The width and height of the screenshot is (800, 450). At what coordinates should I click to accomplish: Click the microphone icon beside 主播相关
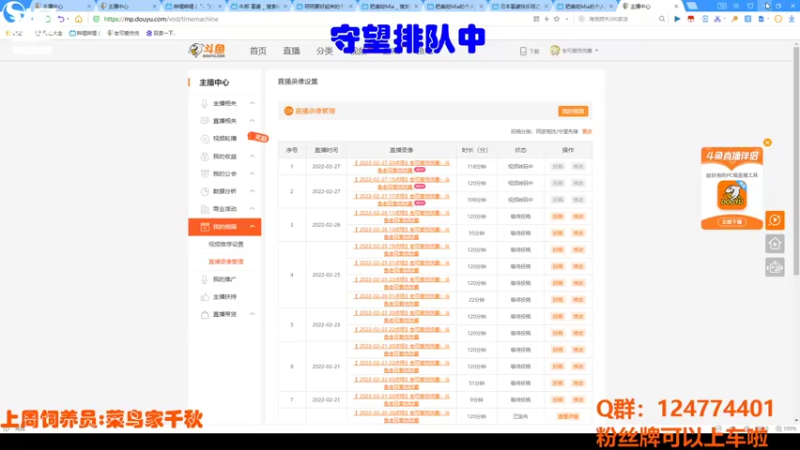204,104
